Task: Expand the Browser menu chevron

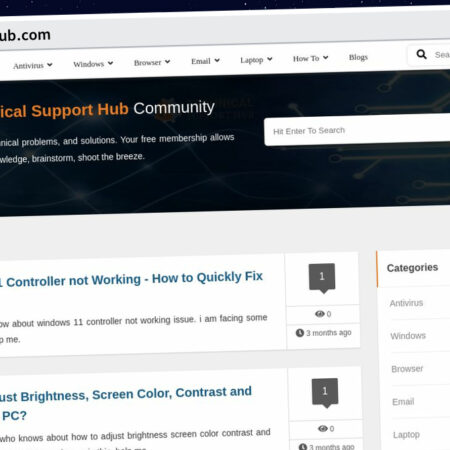Action: point(167,61)
